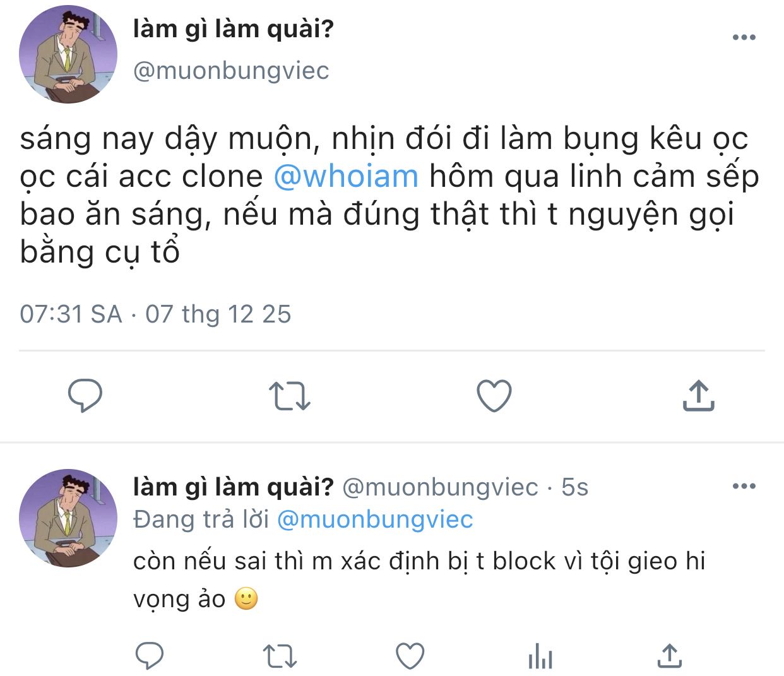Open @muonbungviec link in 'Đang trả lời'

pos(375,519)
